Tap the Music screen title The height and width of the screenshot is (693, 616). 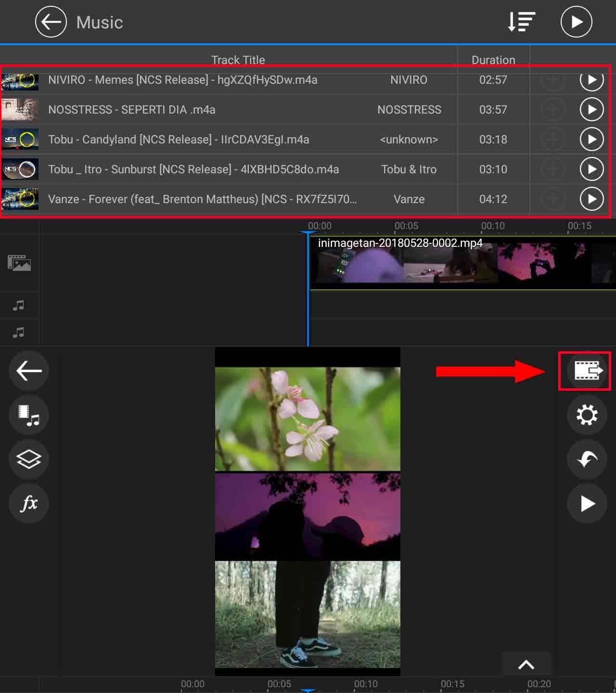coord(100,22)
